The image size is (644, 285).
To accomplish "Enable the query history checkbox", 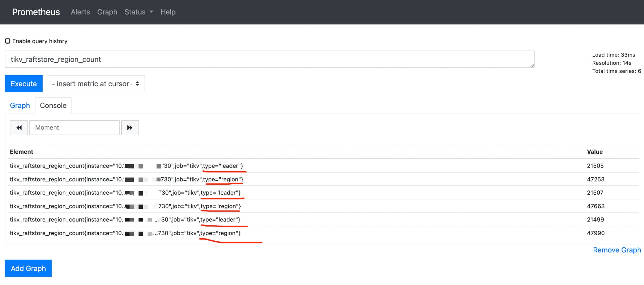I will click(x=8, y=41).
